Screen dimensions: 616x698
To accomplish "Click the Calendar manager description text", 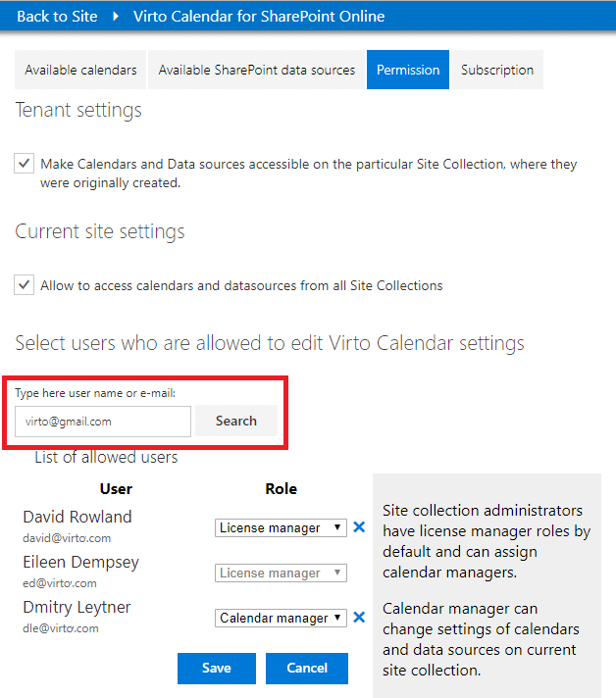I will [x=481, y=639].
